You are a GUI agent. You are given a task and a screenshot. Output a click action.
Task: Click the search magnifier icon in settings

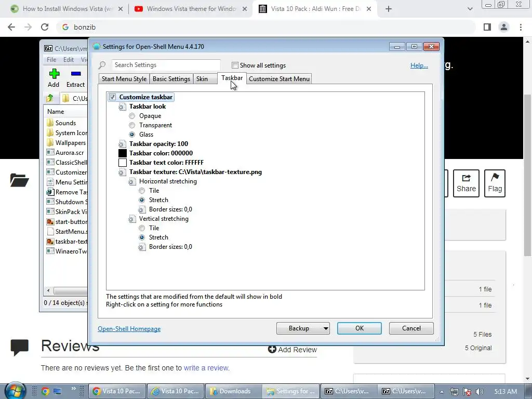pyautogui.click(x=102, y=65)
